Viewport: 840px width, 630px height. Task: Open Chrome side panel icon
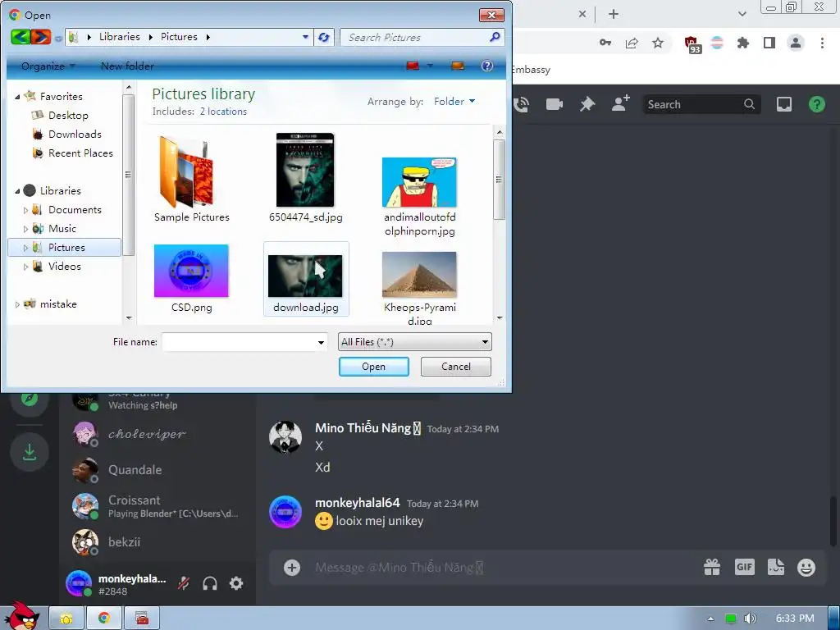point(769,43)
